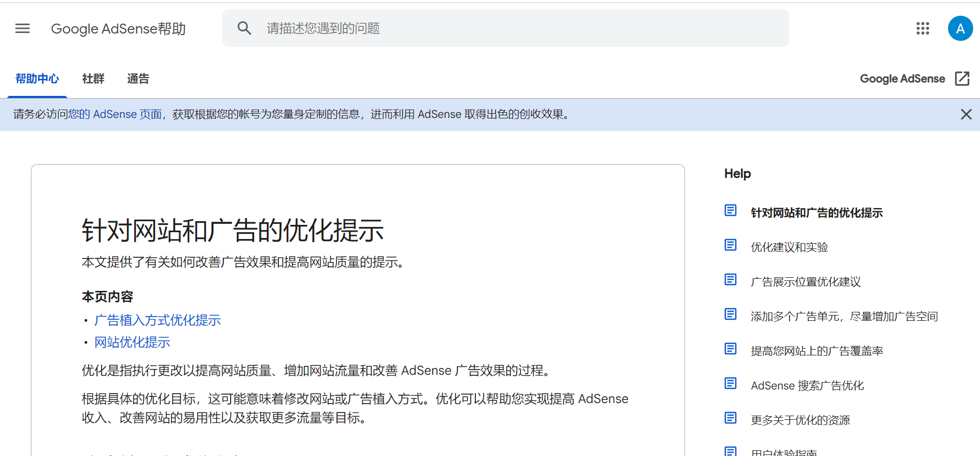Open sidebar article 优化建议和实验

(789, 247)
